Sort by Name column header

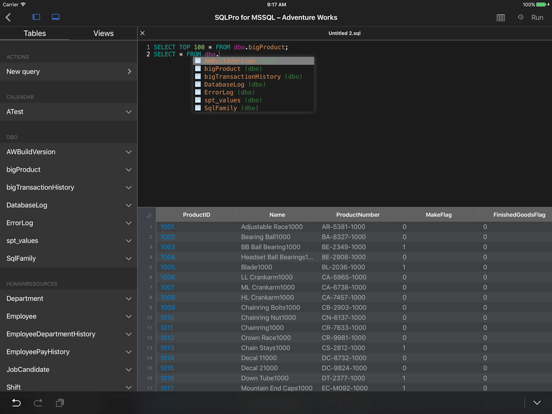[277, 215]
